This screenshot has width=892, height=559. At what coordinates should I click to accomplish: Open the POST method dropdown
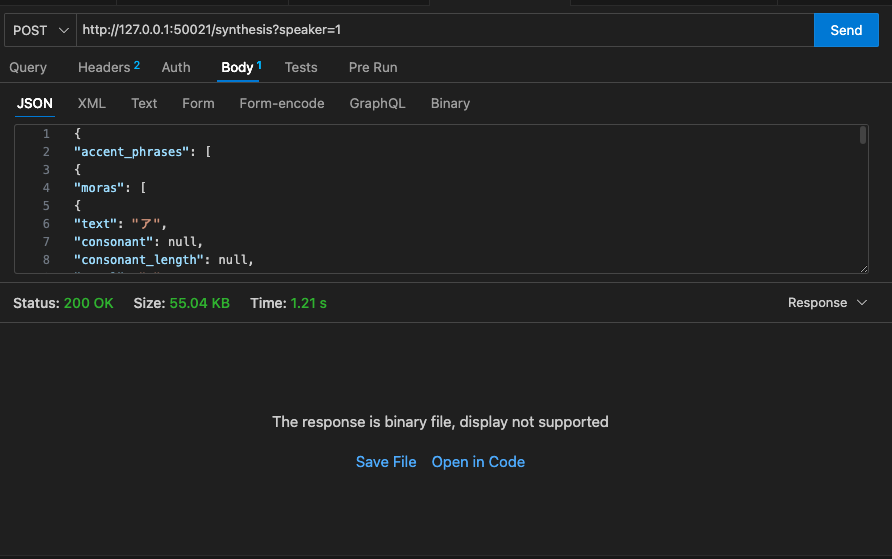click(40, 30)
